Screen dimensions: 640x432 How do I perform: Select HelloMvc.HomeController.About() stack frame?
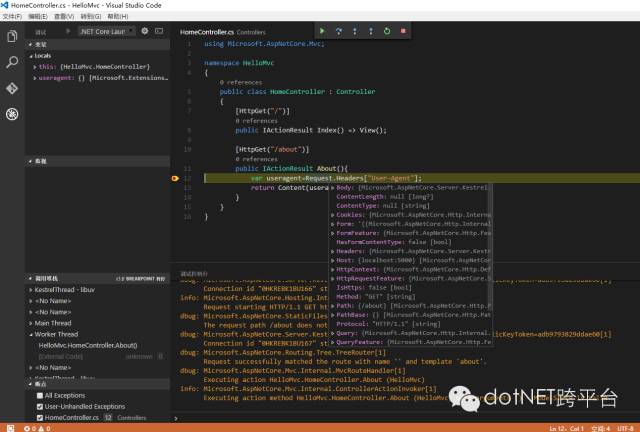click(x=88, y=345)
